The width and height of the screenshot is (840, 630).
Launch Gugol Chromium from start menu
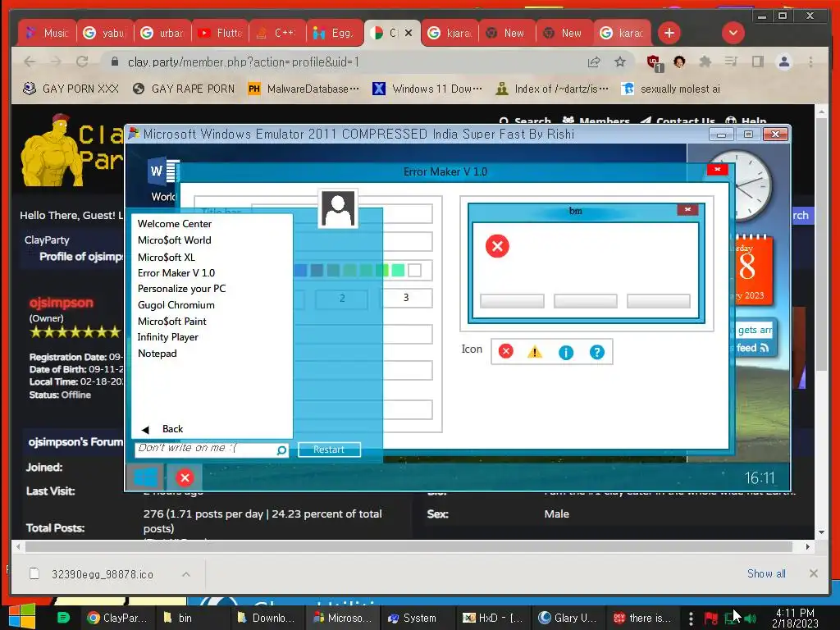[x=176, y=305]
